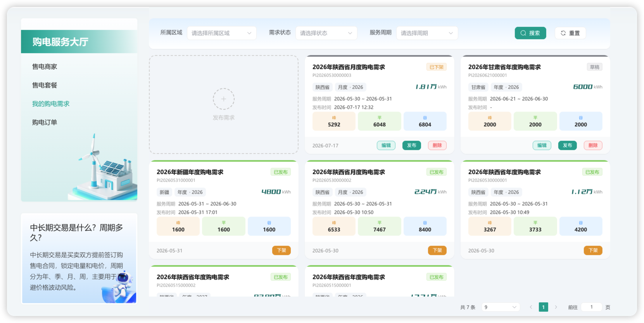Open 需求状态 status dropdown
This screenshot has width=644, height=323.
(326, 33)
